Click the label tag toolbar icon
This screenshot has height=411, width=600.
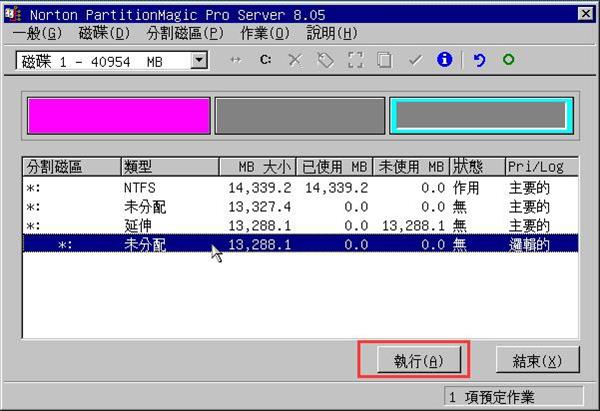click(x=325, y=60)
